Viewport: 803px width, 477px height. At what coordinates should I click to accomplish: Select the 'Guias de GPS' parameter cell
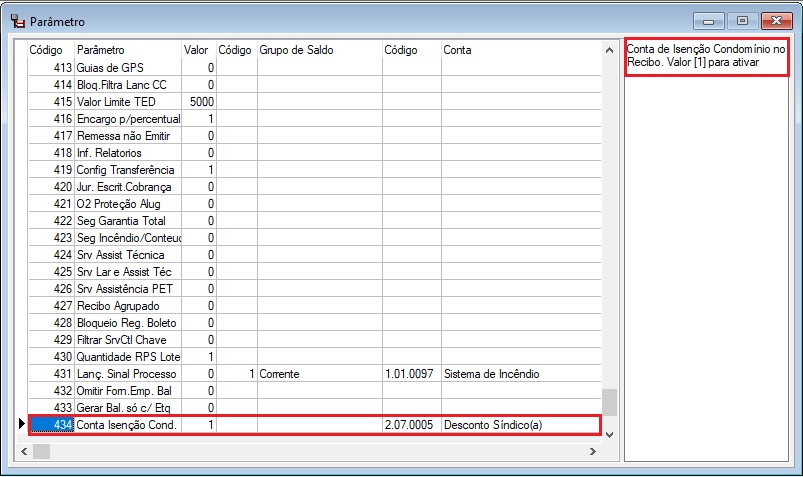(128, 68)
